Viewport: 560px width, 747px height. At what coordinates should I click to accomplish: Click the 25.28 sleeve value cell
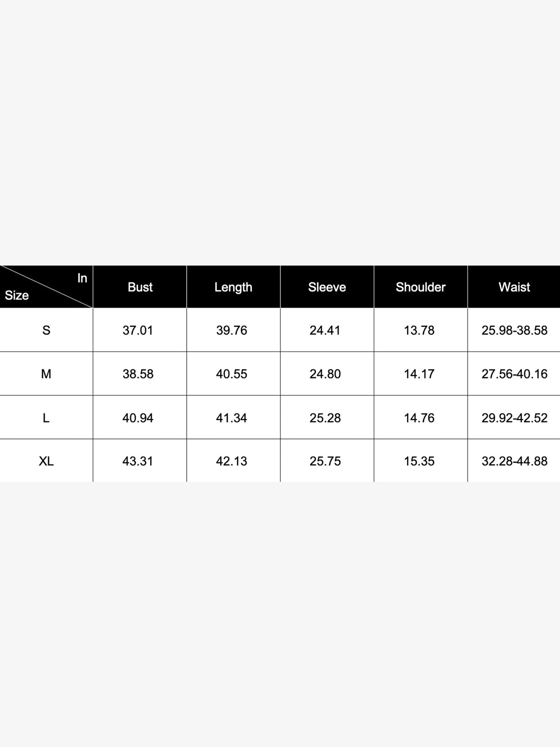coord(327,417)
